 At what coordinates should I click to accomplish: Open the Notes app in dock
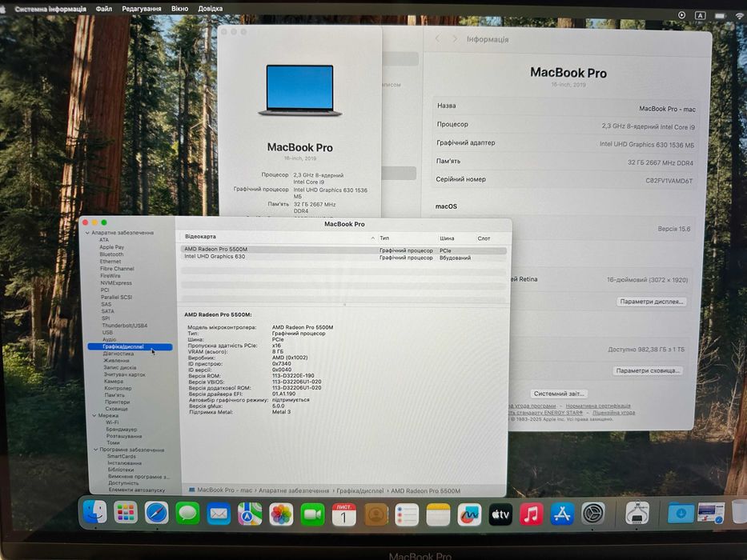(438, 514)
